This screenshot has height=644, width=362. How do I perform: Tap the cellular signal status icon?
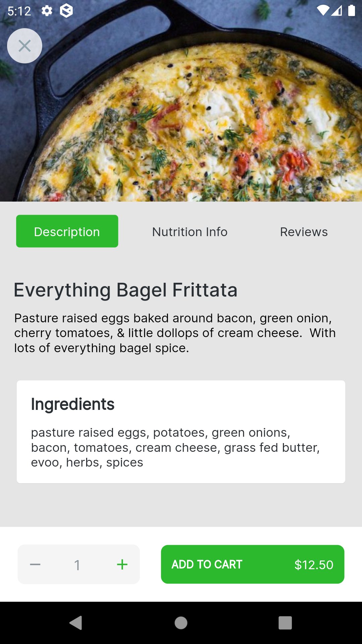point(337,11)
